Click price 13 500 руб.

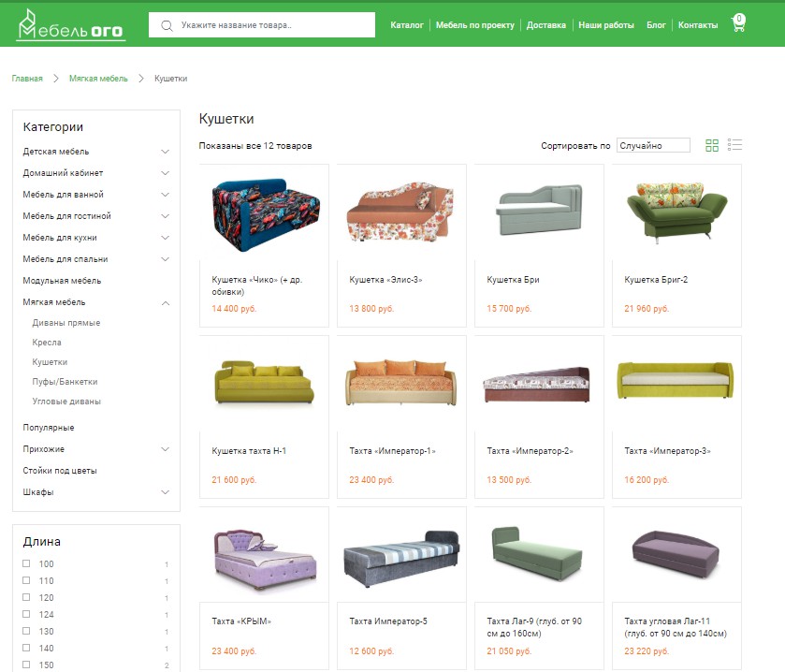pos(509,480)
